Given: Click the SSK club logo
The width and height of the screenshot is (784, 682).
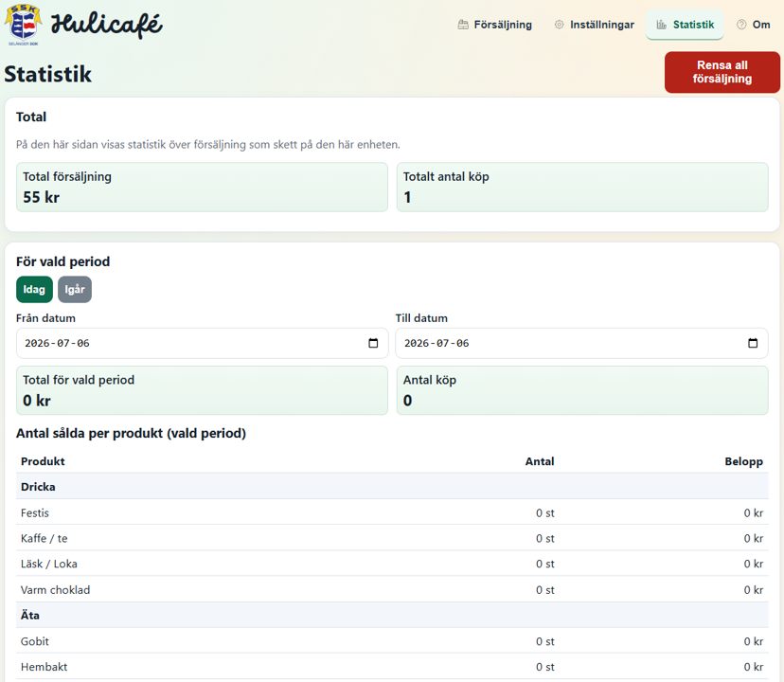Looking at the screenshot, I should tap(23, 24).
